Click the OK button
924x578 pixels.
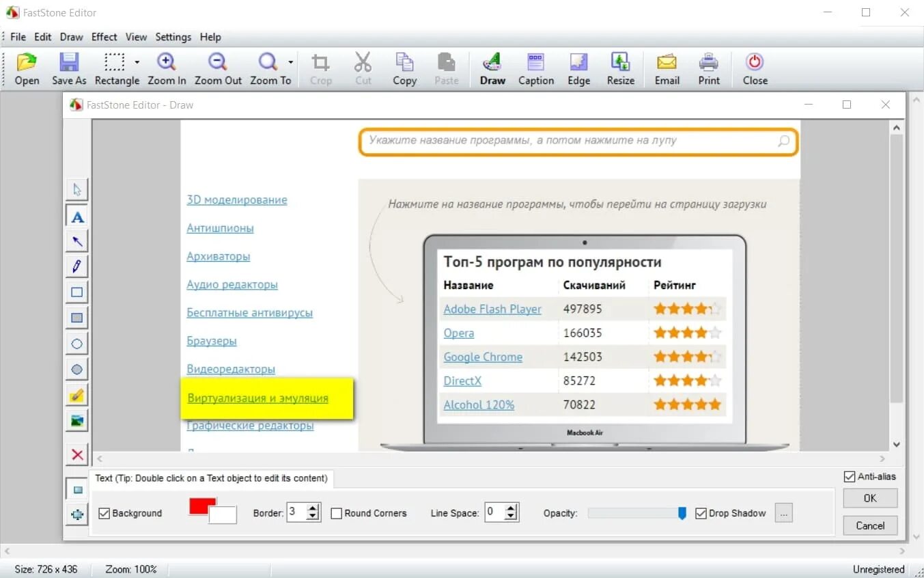[x=870, y=498]
